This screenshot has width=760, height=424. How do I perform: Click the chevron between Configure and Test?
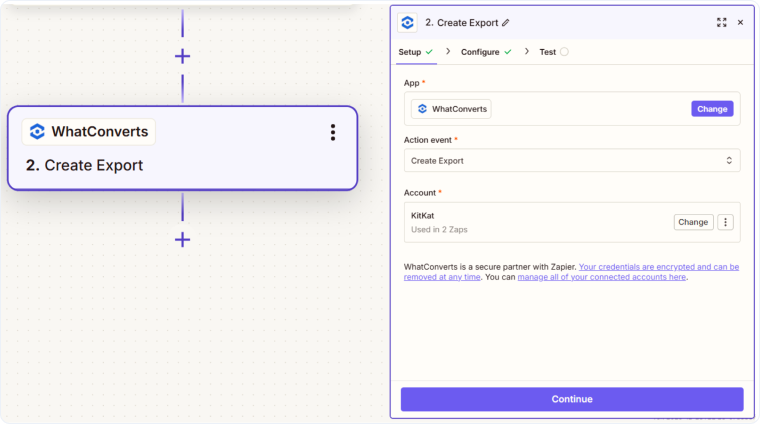tap(526, 51)
